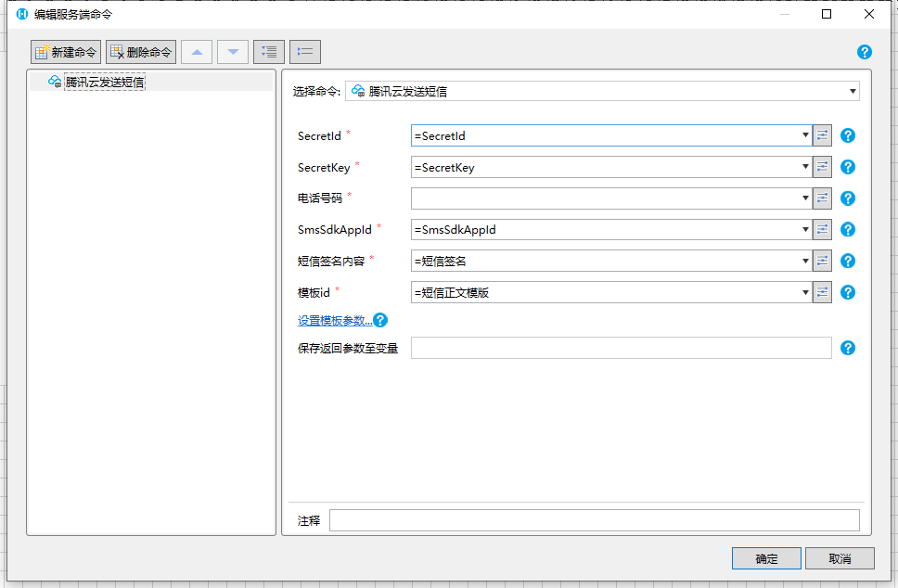Show help for 电话号码
The image size is (898, 588).
pos(848,198)
